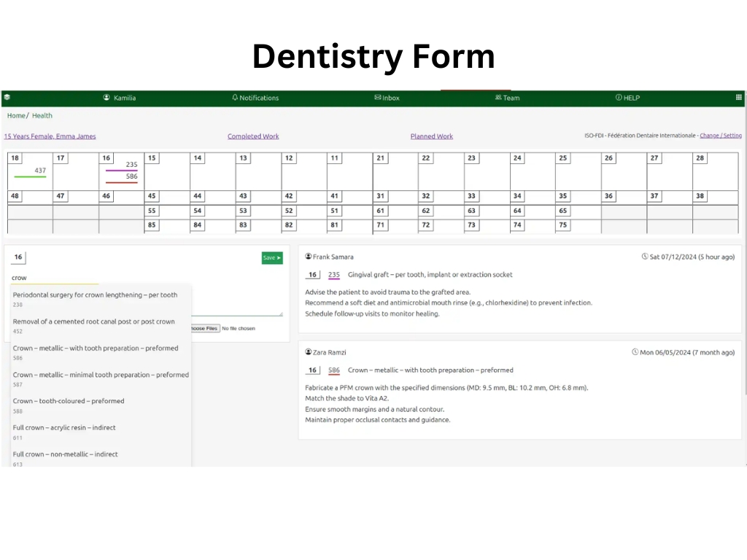This screenshot has width=747, height=560.
Task: Click code 586 on tooth 16 chart cell
Action: coord(131,176)
